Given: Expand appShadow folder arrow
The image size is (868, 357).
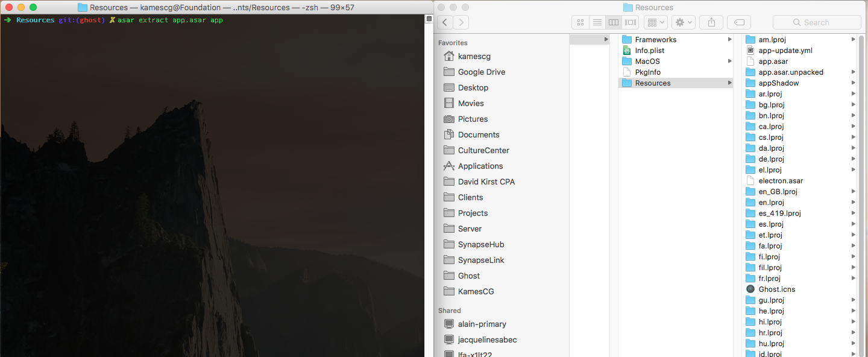Looking at the screenshot, I should [x=853, y=83].
